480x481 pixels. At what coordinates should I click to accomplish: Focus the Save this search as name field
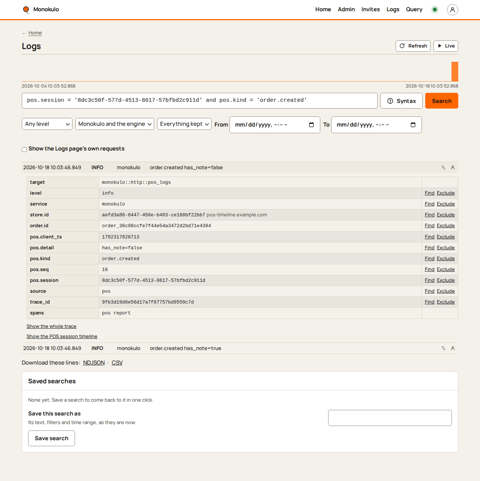[390, 418]
